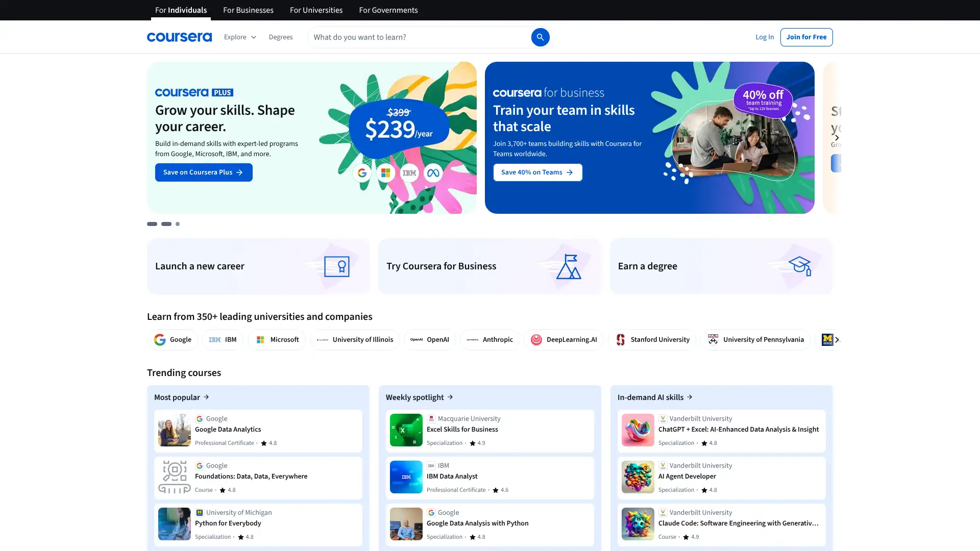
Task: Open Google Data Analytics course title
Action: tap(228, 430)
